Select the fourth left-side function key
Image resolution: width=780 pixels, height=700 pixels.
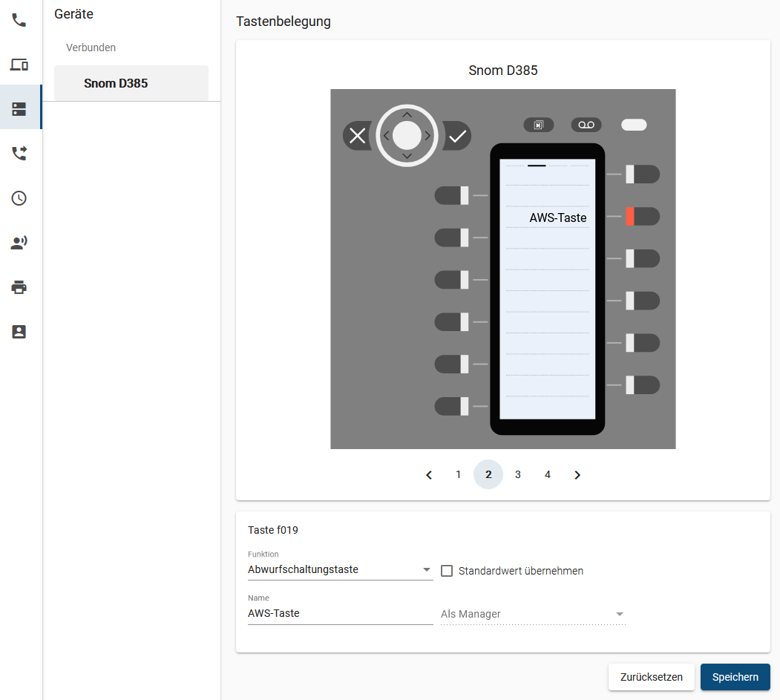[x=452, y=322]
